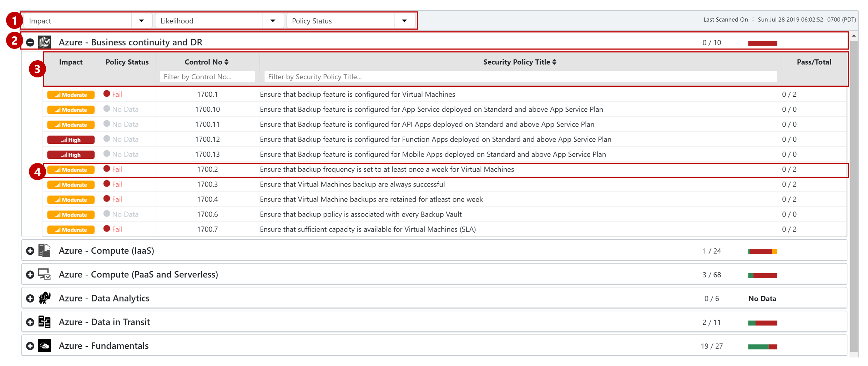Click 3 / 68 count for PaaS and Serverless
This screenshot has width=868, height=366.
712,275
